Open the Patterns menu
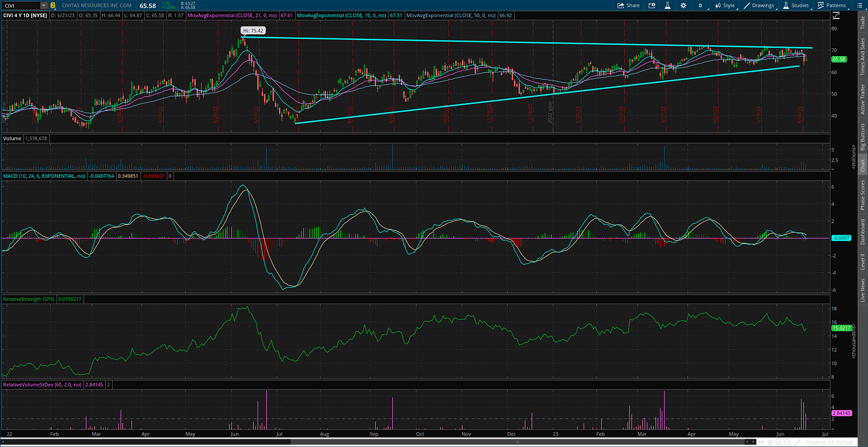The height and width of the screenshot is (447, 868). 832,5
